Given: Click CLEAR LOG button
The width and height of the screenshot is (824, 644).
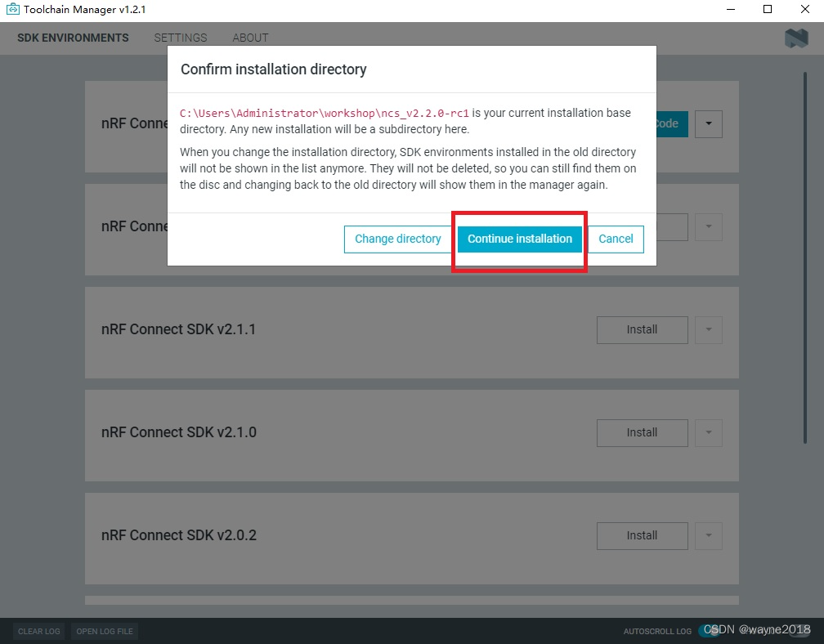Looking at the screenshot, I should click(x=39, y=632).
